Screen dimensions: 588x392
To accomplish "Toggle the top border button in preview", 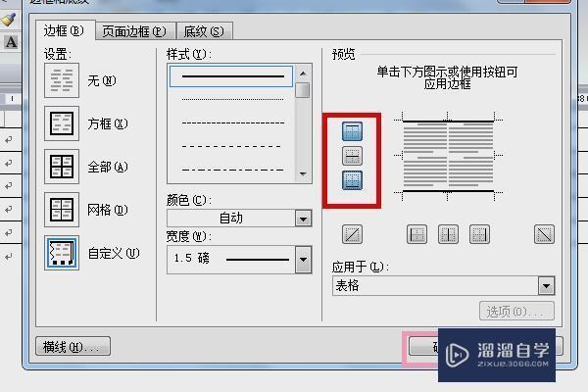I will point(352,131).
